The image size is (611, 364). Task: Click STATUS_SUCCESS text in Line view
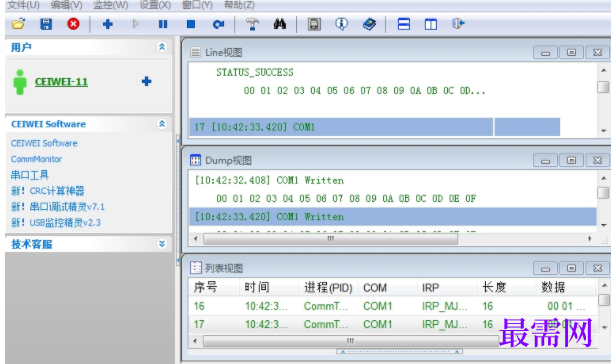pyautogui.click(x=255, y=72)
